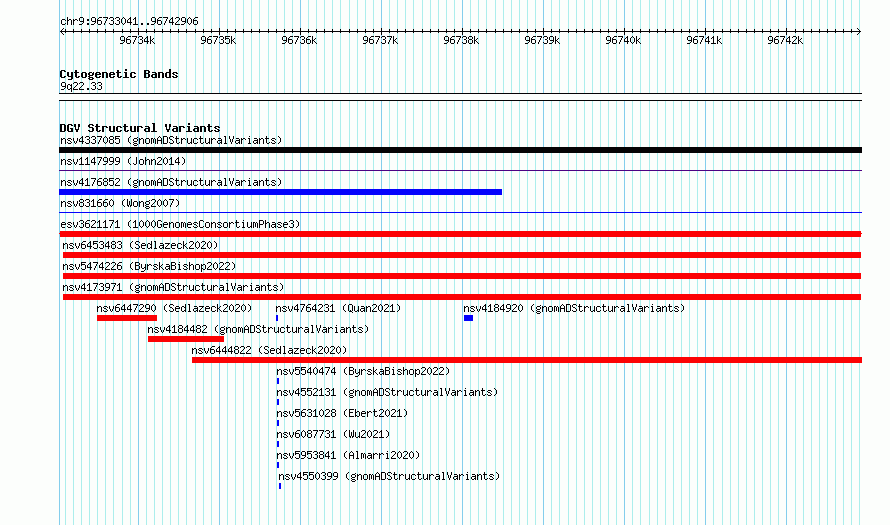Screen dimensions: 890x525
Task: Click the 96737k ruler position label
Action: tap(380, 40)
